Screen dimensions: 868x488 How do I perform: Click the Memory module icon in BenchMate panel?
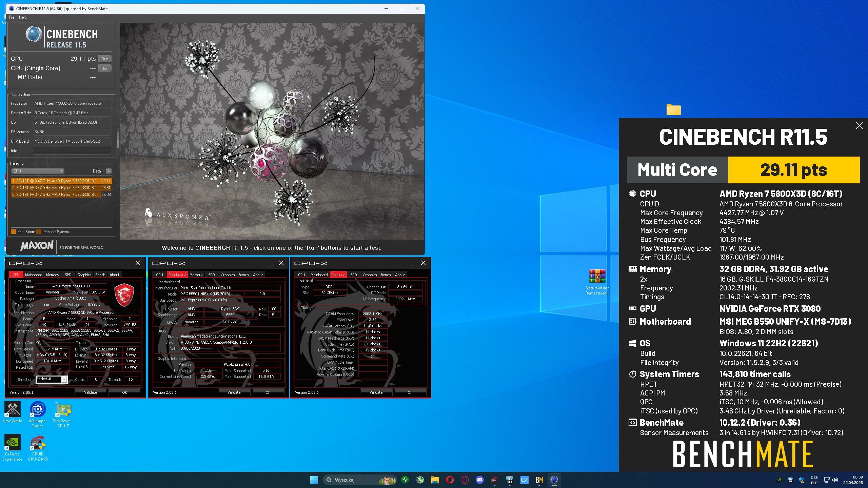coord(632,269)
